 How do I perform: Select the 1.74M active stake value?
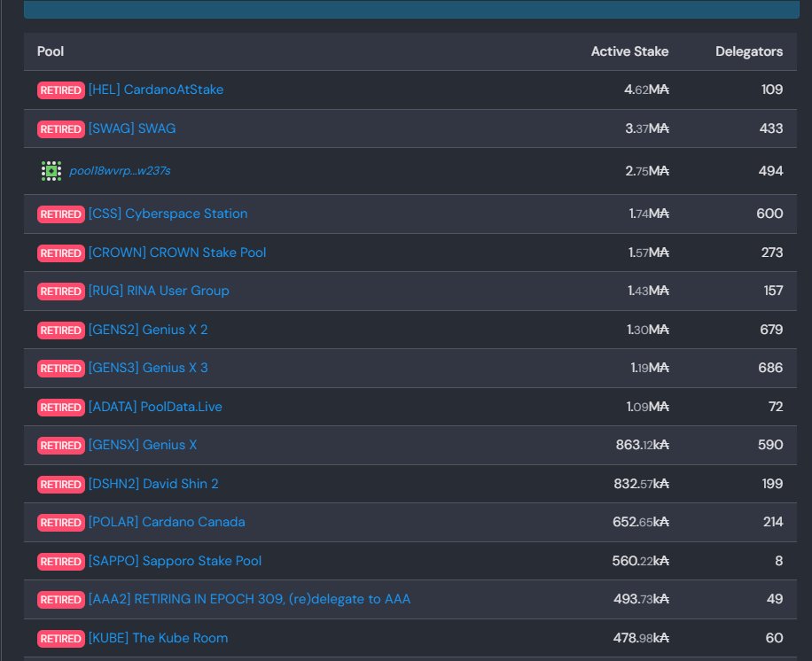click(649, 214)
